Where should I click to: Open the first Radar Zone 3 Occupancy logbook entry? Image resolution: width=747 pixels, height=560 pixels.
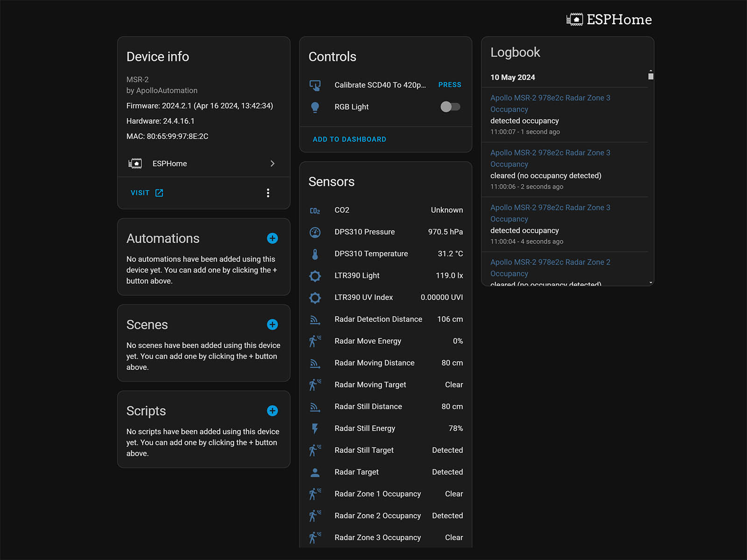(x=550, y=103)
